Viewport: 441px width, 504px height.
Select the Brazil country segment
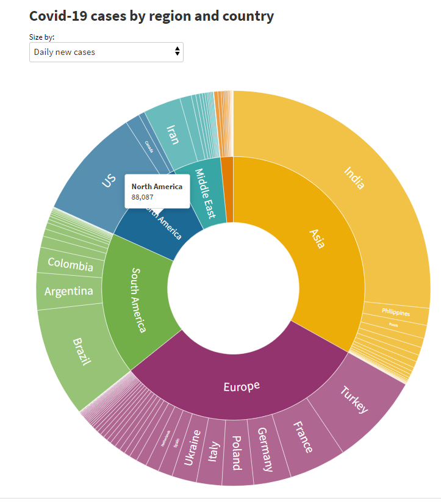pos(81,351)
